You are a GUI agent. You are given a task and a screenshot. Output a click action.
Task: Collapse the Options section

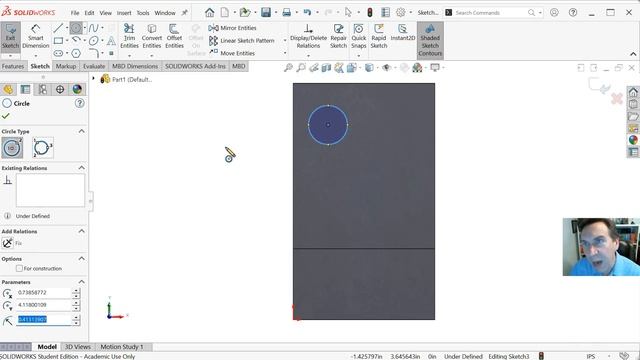click(82, 258)
